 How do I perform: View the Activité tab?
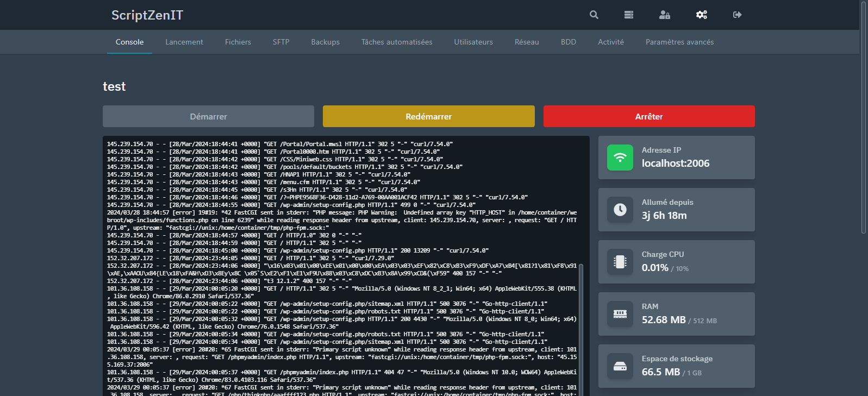(x=611, y=42)
